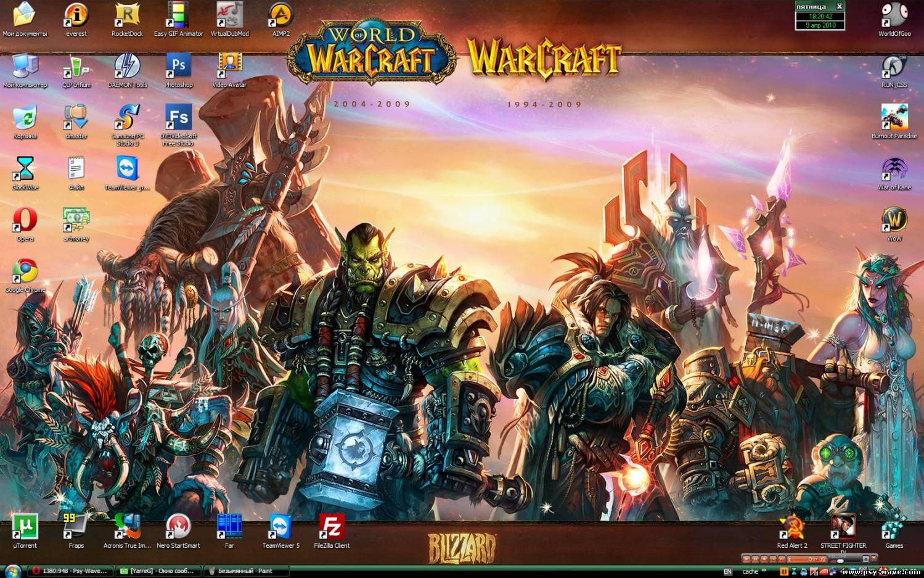The image size is (924, 578).
Task: Close the пятница clock widget
Action: coord(839,6)
